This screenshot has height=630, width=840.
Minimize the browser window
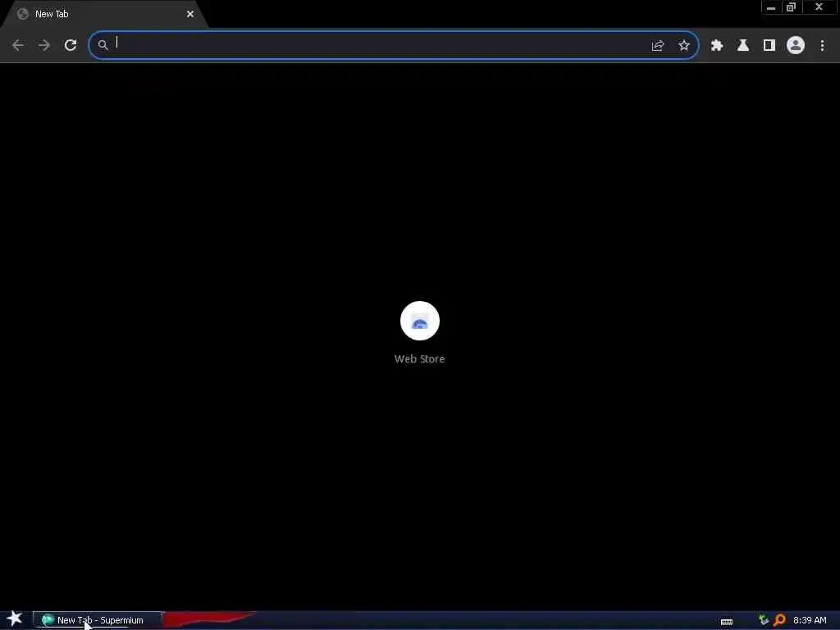(x=771, y=7)
